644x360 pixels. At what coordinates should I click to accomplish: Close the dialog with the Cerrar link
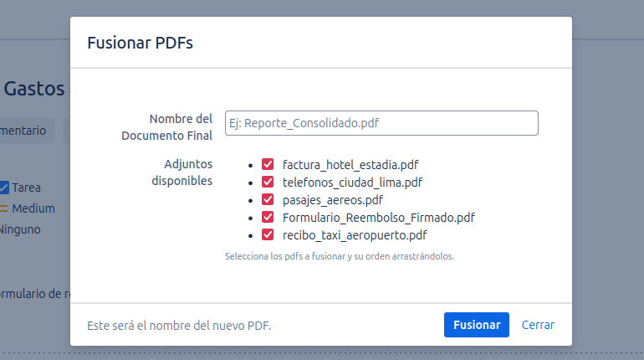[538, 325]
